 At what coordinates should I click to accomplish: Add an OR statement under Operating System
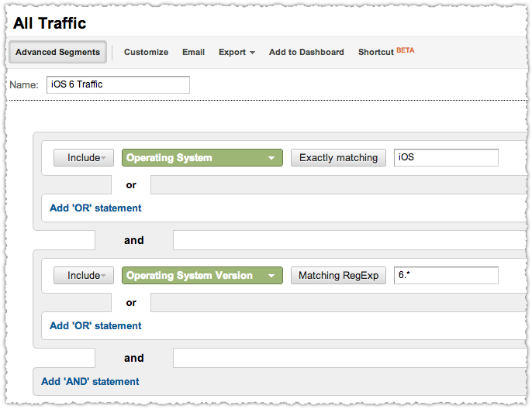pos(95,208)
